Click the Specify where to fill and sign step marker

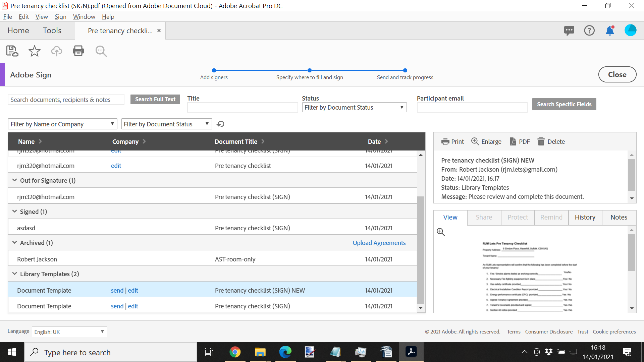coord(310,70)
